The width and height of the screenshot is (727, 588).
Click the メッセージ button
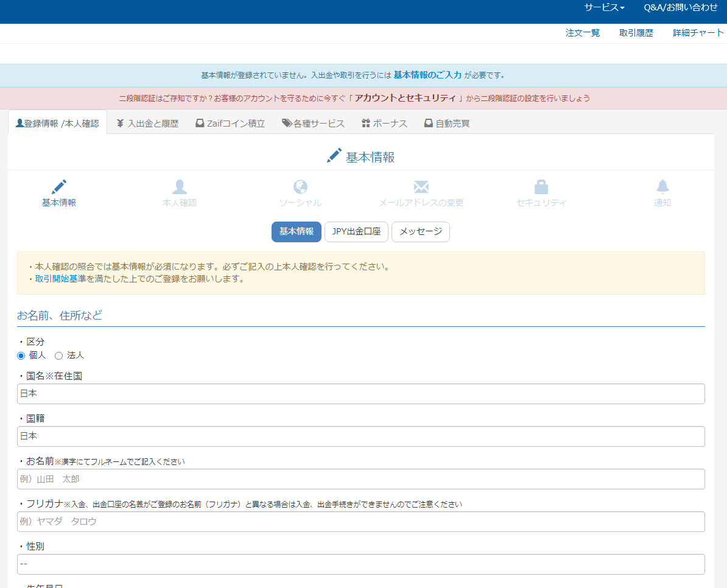pyautogui.click(x=420, y=232)
